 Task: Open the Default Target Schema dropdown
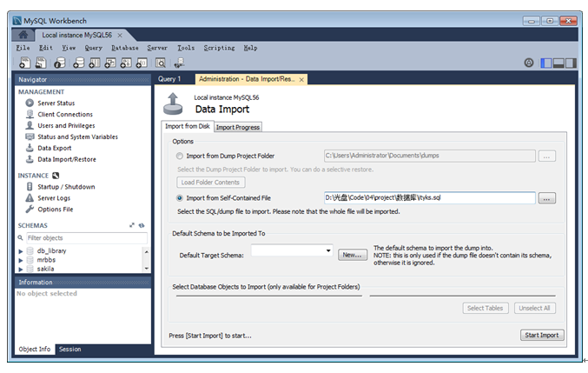[328, 250]
